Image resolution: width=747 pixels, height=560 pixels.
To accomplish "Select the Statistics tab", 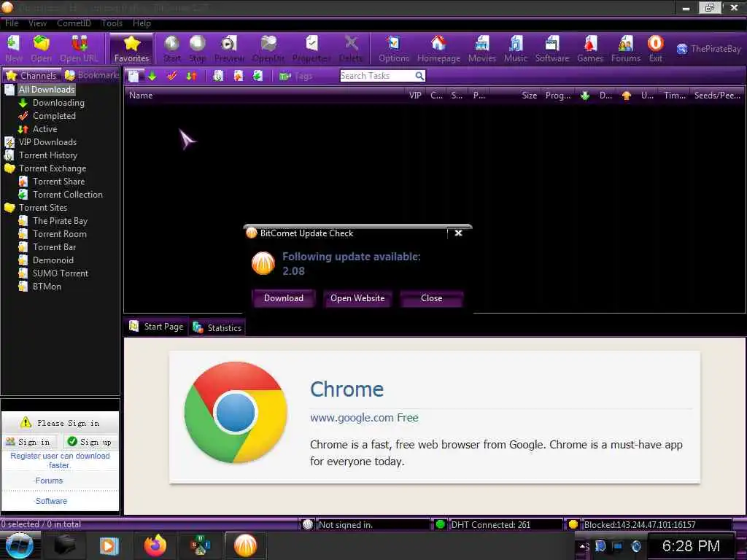I will tap(217, 327).
